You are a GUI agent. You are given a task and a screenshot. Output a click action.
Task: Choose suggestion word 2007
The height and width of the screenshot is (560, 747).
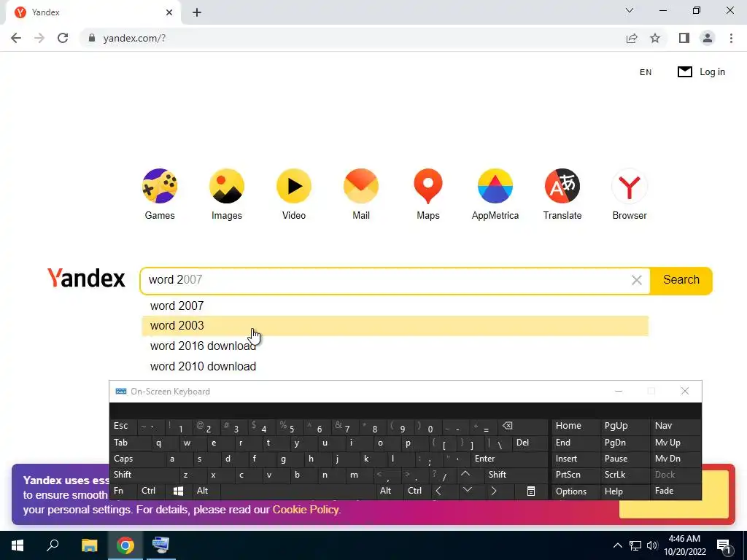point(395,306)
